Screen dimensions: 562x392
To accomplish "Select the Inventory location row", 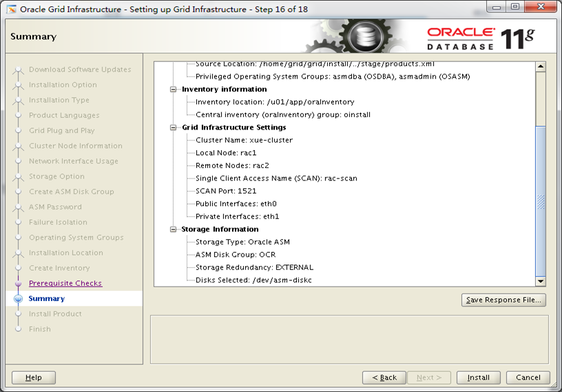I will click(x=275, y=102).
